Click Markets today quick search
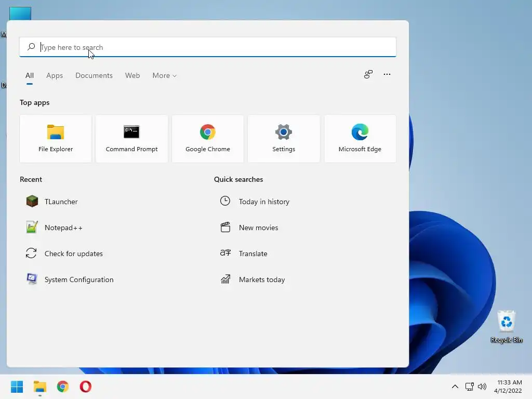532x399 pixels. click(252, 280)
